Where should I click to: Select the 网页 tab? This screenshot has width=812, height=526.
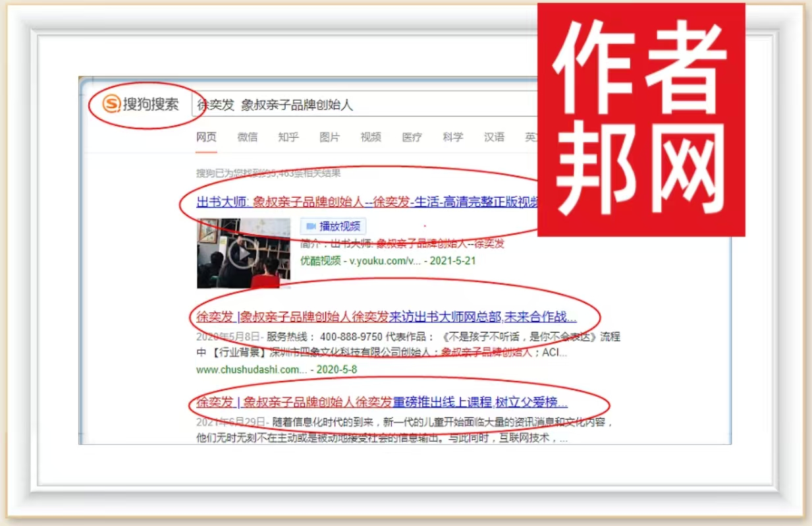pos(206,137)
